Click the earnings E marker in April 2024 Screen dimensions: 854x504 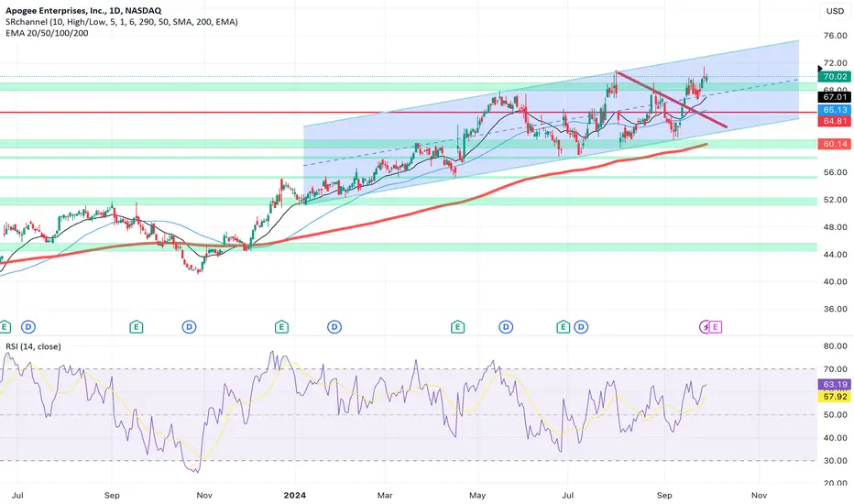coord(457,327)
